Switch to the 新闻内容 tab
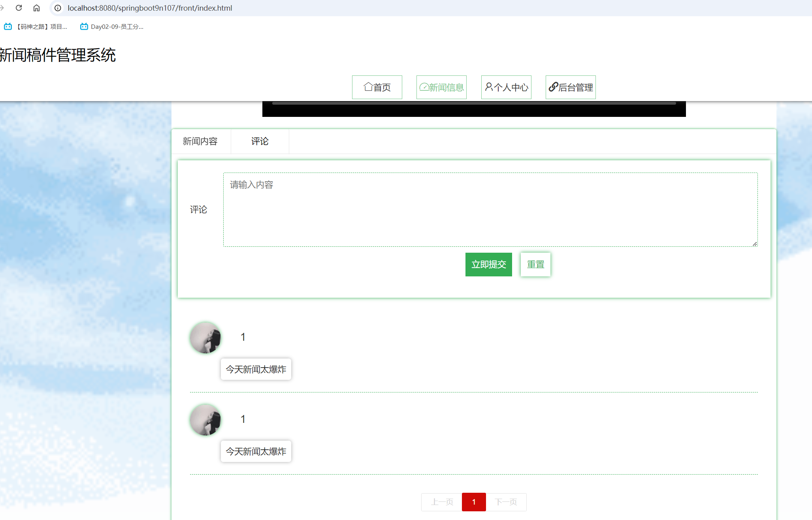This screenshot has width=812, height=520. 200,141
